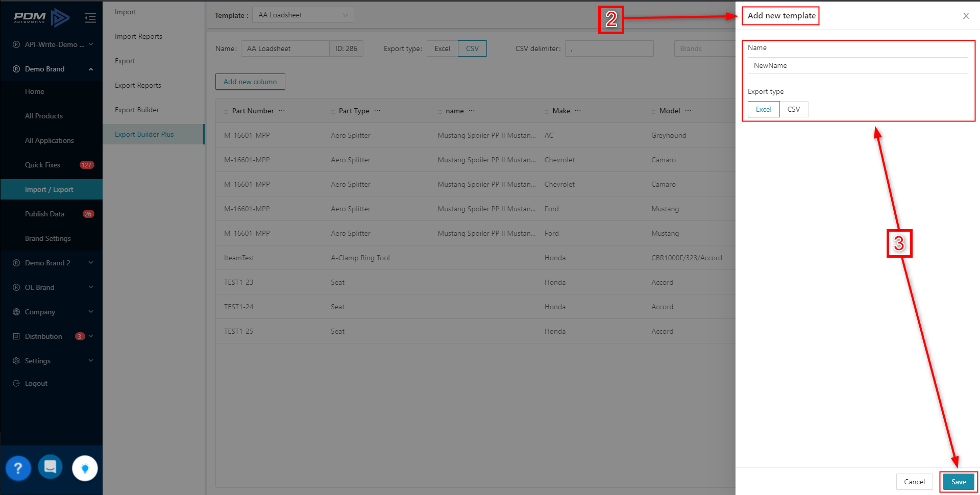The width and height of the screenshot is (980, 495).
Task: Grab the Part Number column drag handle
Action: (226, 111)
